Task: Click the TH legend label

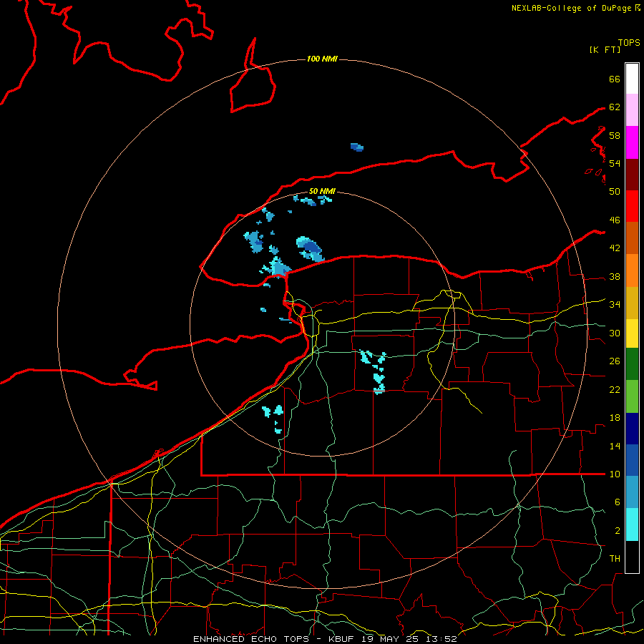Action: pos(615,559)
